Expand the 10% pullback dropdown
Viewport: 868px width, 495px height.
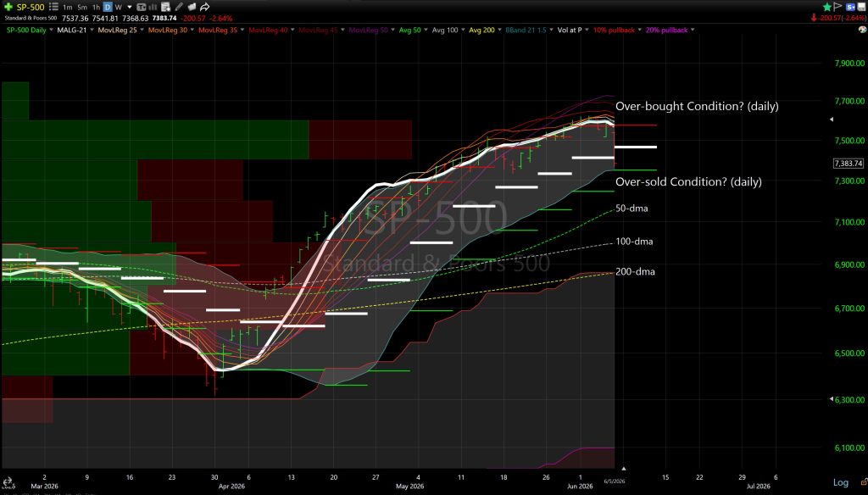point(639,30)
